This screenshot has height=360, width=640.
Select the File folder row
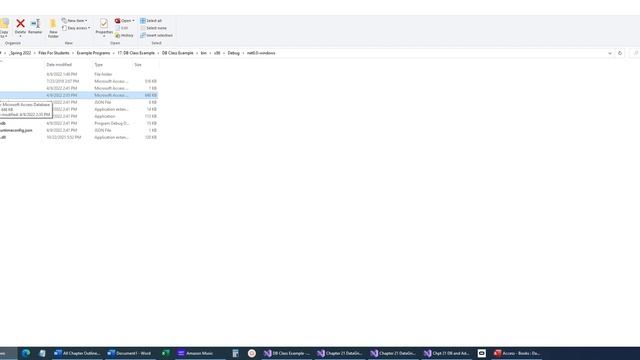pos(79,74)
